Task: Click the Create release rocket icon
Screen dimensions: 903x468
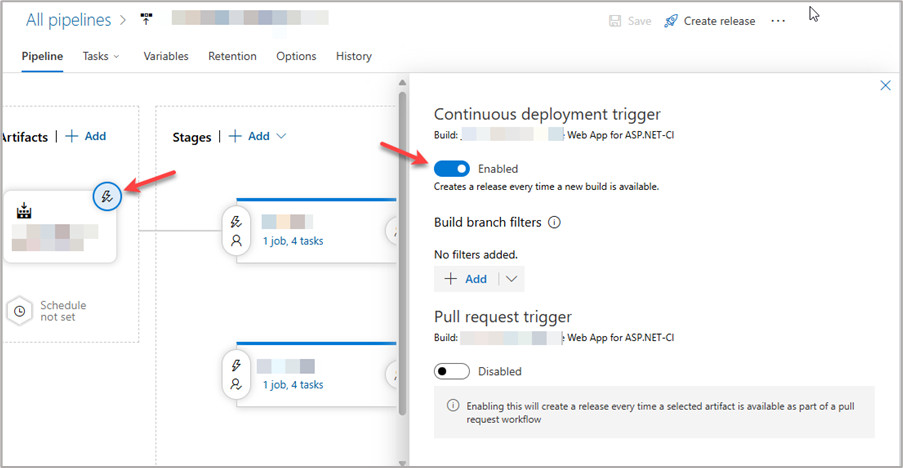Action: 671,21
